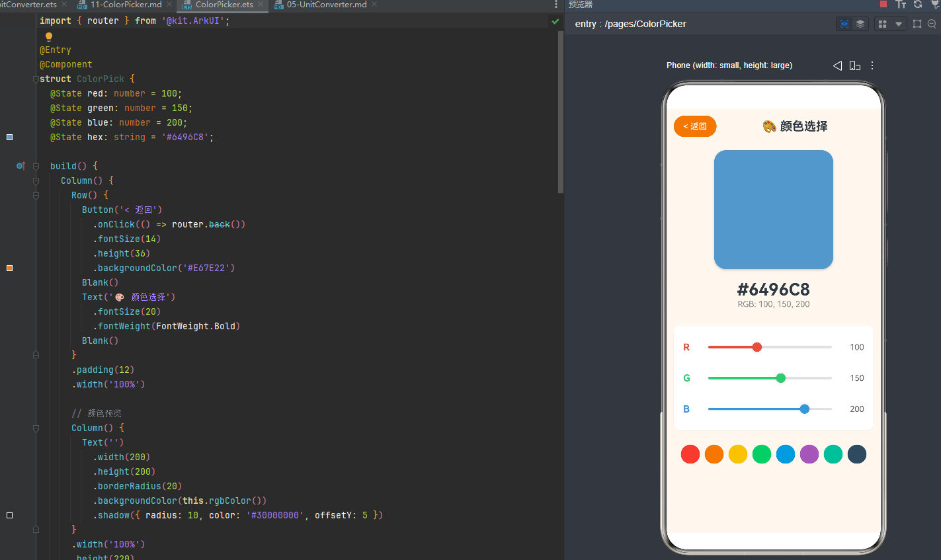Select the green preset color circle
The height and width of the screenshot is (560, 941).
point(762,454)
